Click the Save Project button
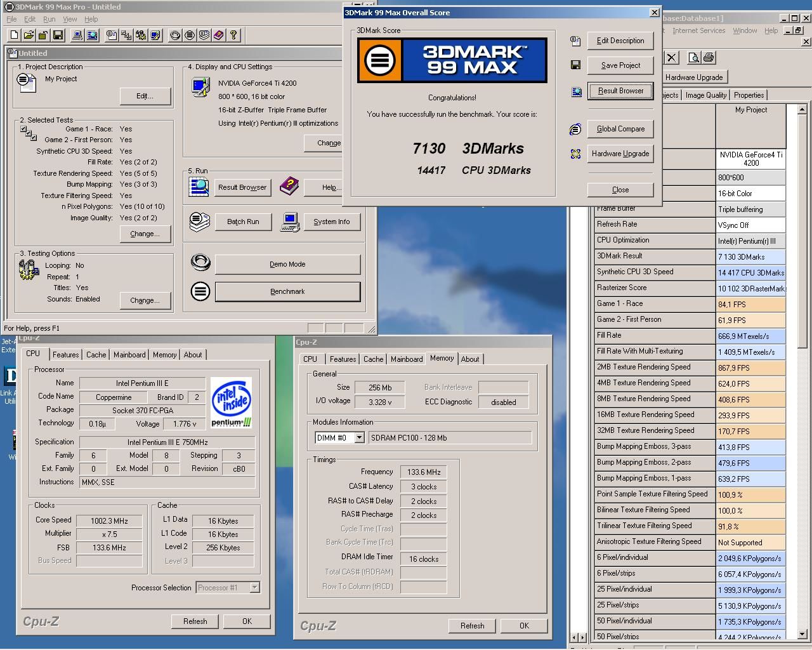812x650 pixels. (x=620, y=65)
